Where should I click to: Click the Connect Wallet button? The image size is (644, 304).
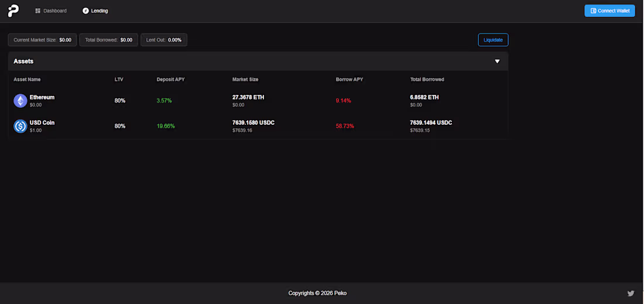(609, 11)
